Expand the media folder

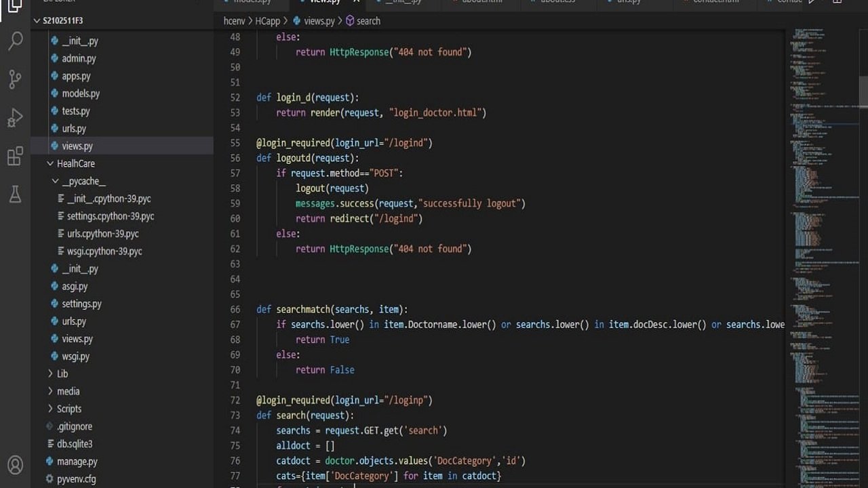[50, 392]
